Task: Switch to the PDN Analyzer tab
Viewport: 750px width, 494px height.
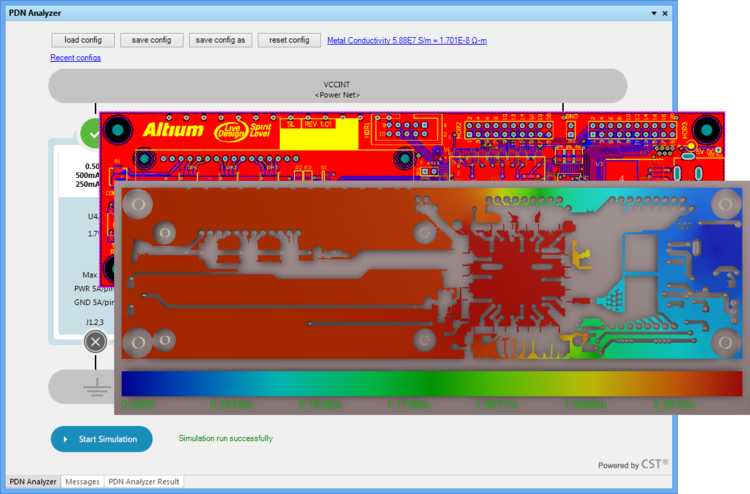Action: tap(33, 482)
